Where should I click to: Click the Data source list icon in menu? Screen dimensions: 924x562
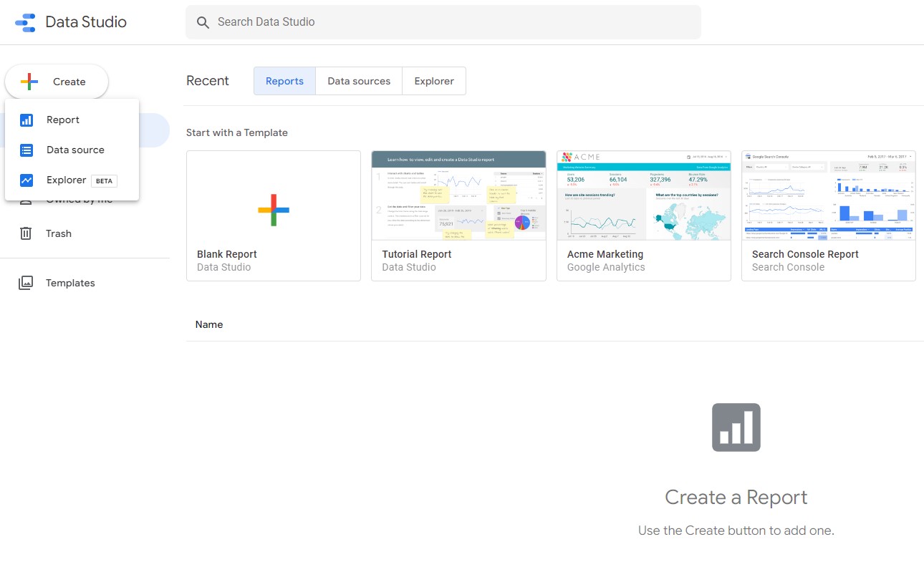point(27,150)
